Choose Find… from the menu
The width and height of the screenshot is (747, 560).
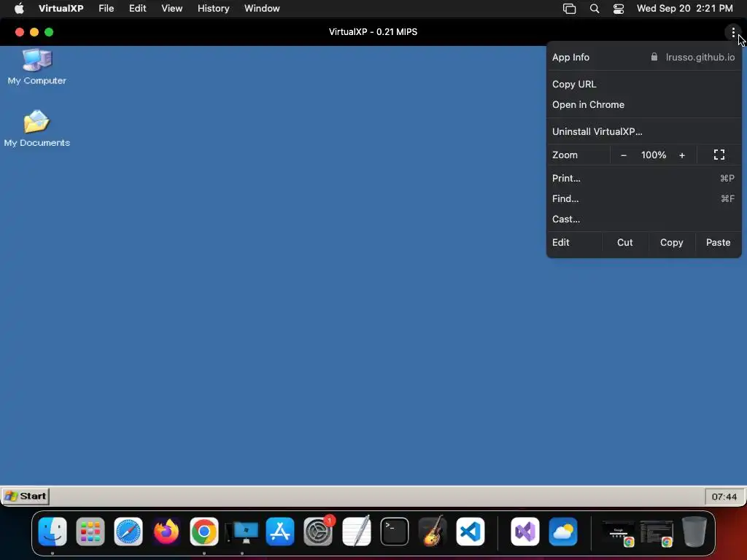644,198
